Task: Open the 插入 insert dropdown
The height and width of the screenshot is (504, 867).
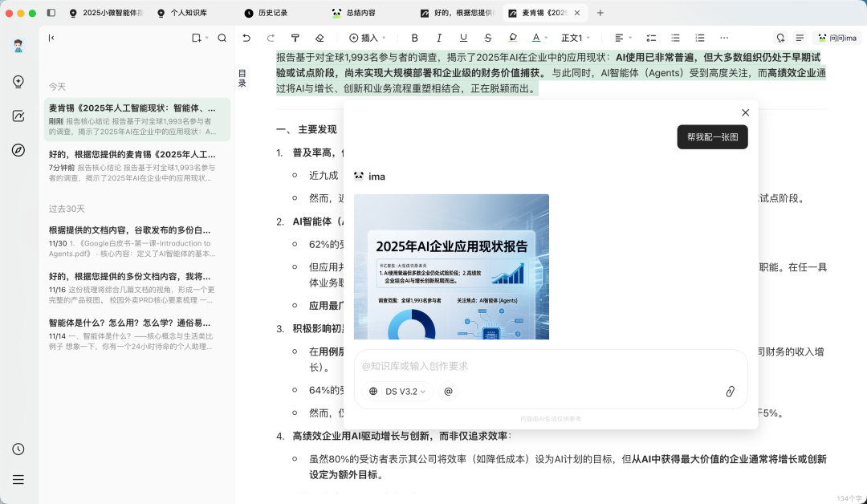Action: coord(368,38)
